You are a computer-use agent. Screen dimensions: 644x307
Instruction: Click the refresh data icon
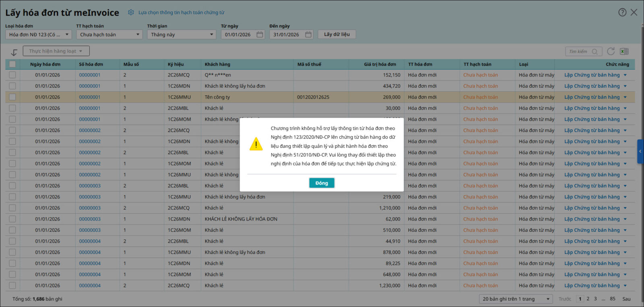tap(611, 52)
